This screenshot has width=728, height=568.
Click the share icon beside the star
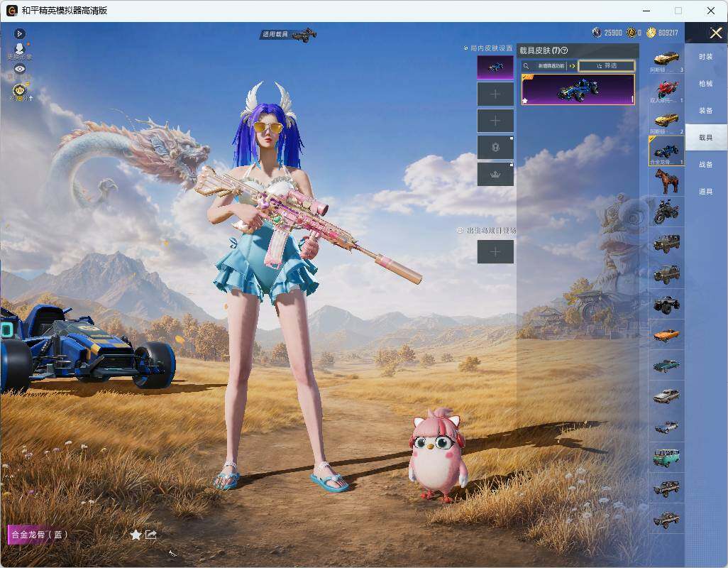coord(151,535)
